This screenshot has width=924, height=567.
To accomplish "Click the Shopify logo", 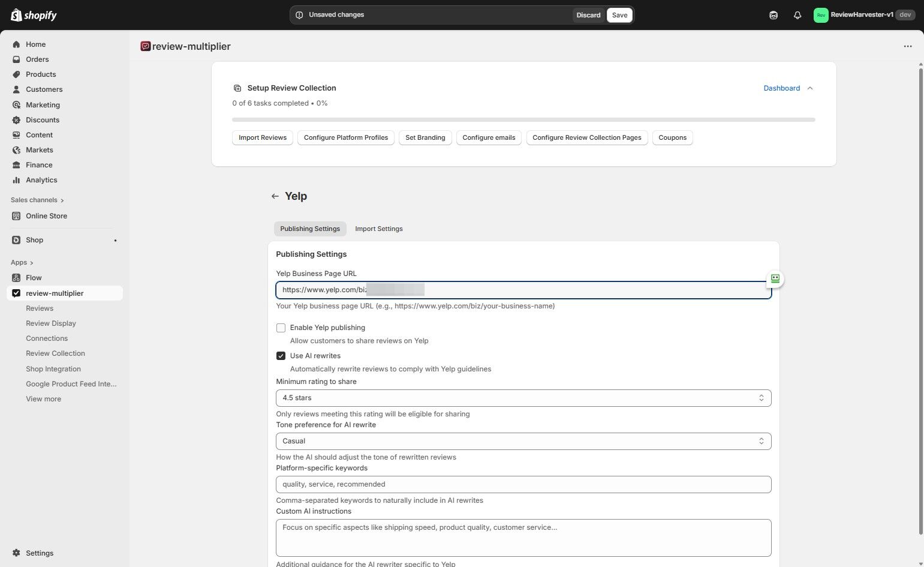I will (x=34, y=14).
